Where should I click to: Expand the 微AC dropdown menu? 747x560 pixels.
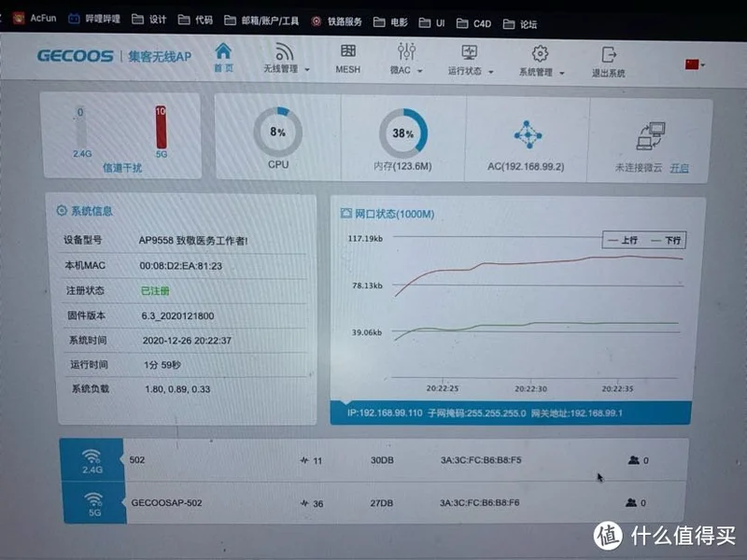click(x=406, y=60)
